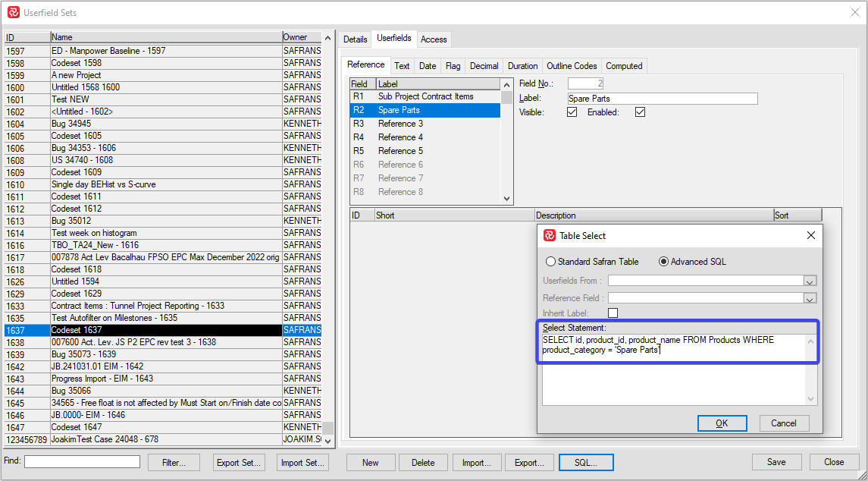This screenshot has width=868, height=481.
Task: Click the Export... button
Action: point(529,463)
